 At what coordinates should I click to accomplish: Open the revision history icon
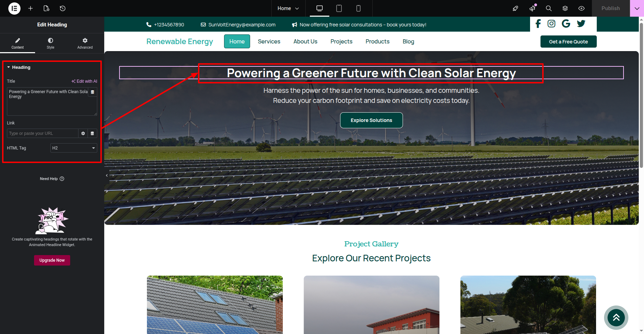click(63, 8)
